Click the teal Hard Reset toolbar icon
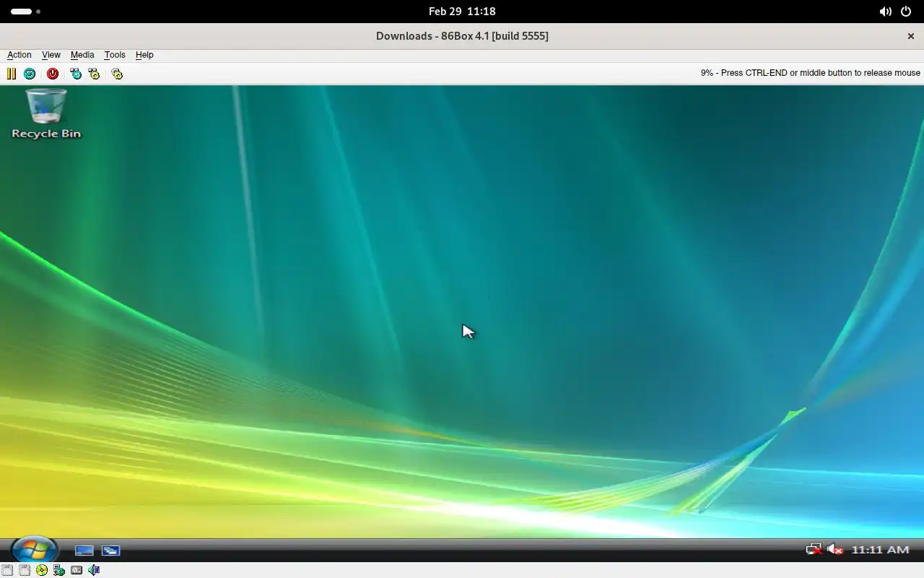924x578 pixels. pos(30,74)
